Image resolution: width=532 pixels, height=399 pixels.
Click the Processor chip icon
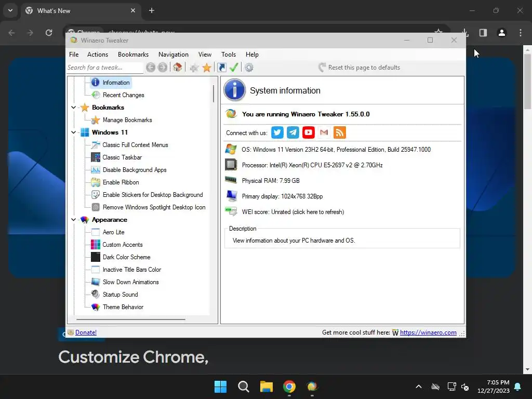[x=231, y=165]
